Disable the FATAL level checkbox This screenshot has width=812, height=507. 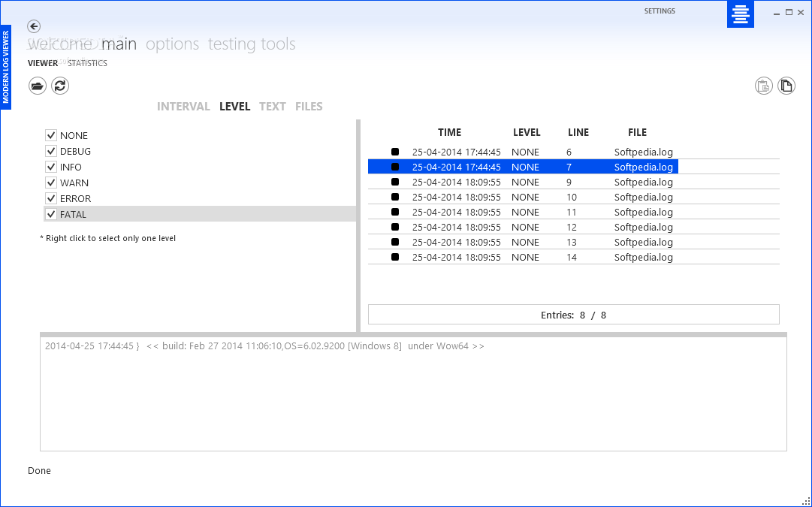[x=51, y=214]
